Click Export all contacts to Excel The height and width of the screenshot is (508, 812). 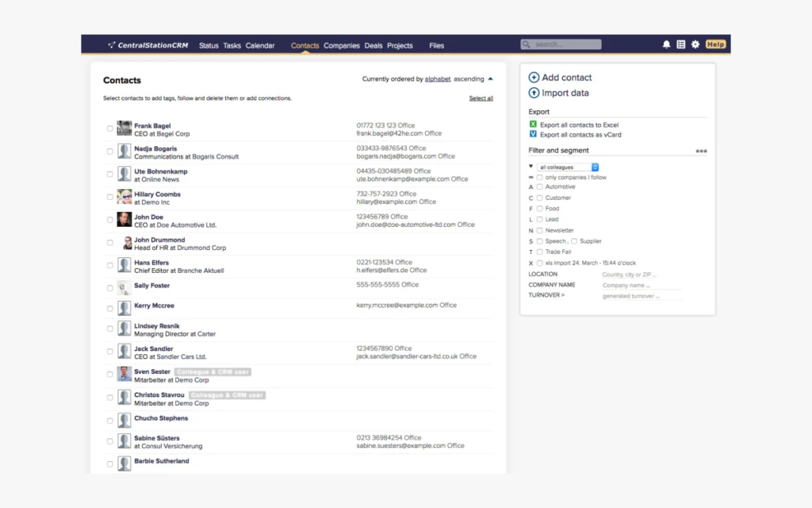coord(579,125)
